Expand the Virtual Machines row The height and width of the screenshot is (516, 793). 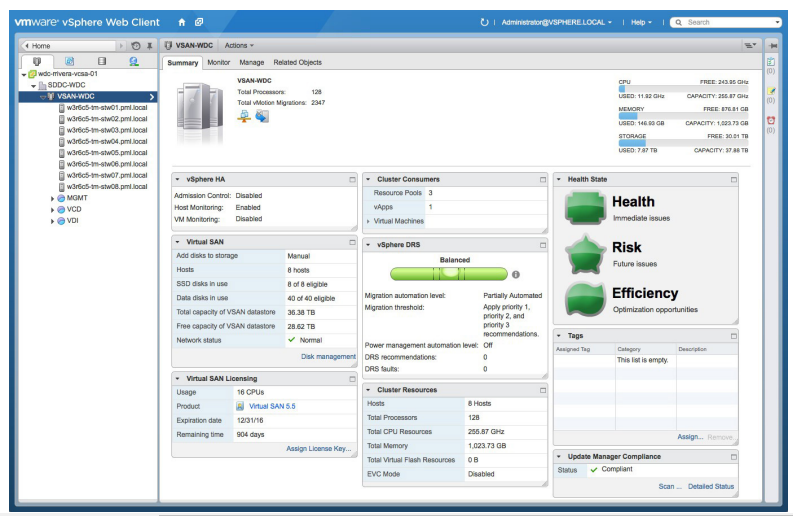368,221
